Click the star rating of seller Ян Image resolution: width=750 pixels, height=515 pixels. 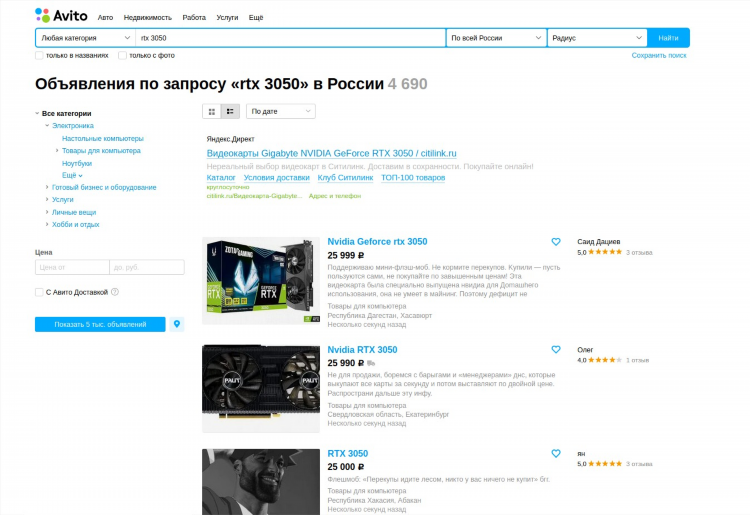pyautogui.click(x=605, y=463)
